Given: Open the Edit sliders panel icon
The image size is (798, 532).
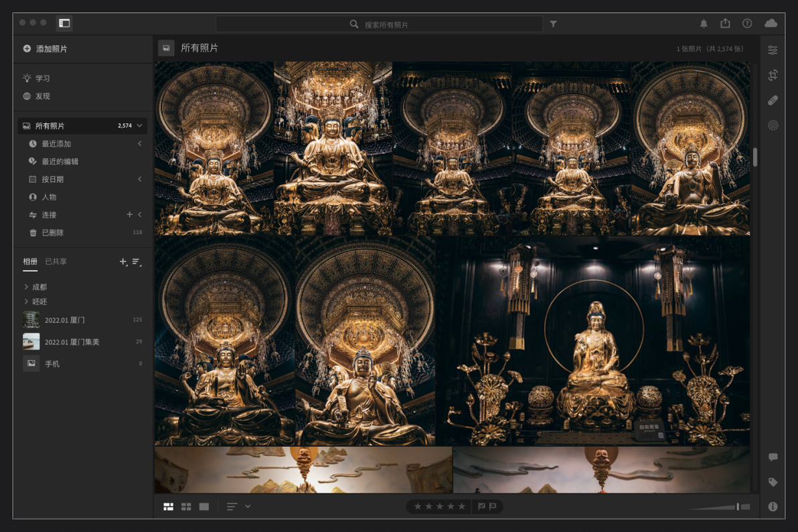Looking at the screenshot, I should [773, 50].
